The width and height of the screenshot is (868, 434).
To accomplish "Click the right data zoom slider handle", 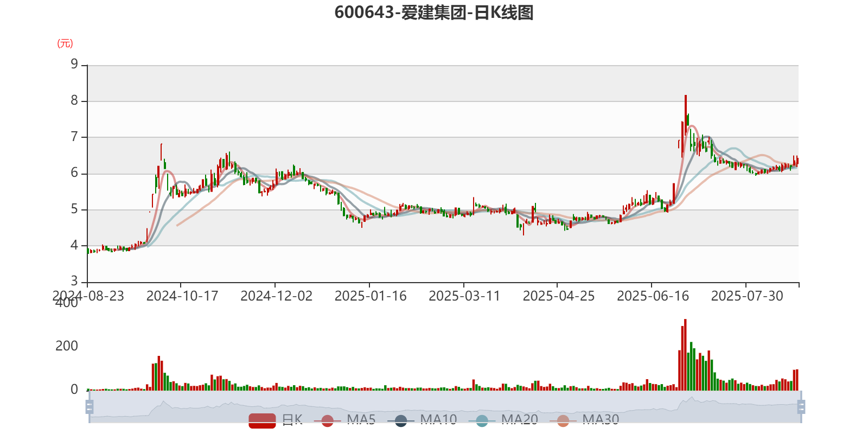I will pos(801,407).
